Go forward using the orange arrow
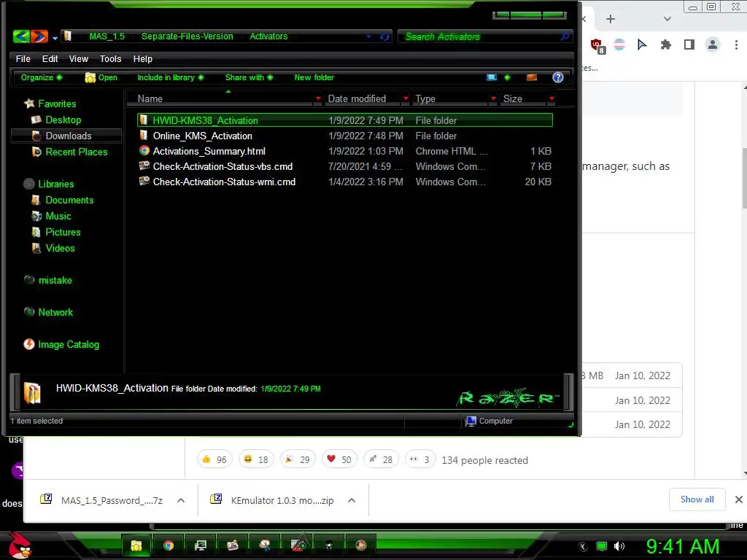747x560 pixels. tap(39, 36)
